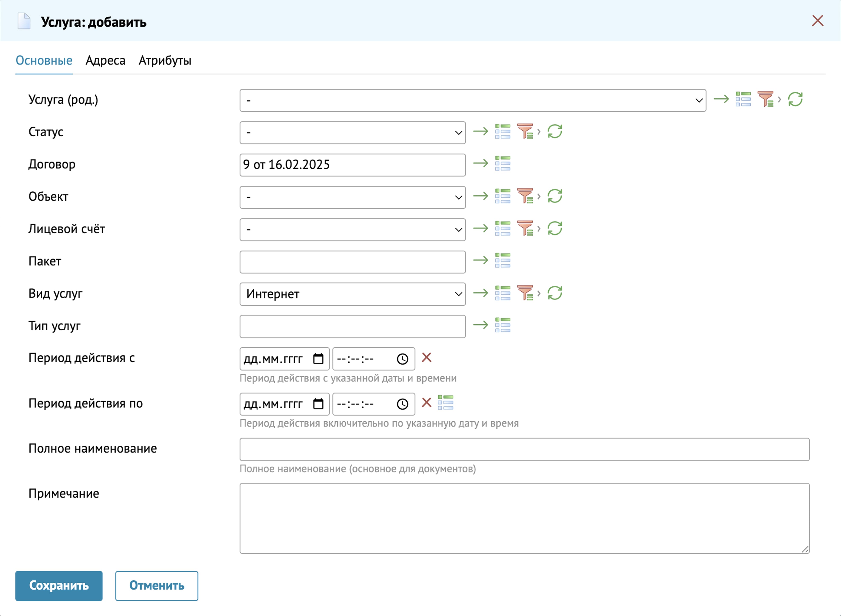Open the list icon for Услуга (род.)
Screen dimensions: 841x616
click(743, 99)
